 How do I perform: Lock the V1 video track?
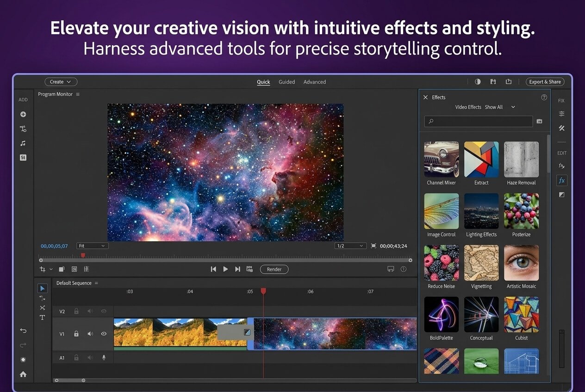[x=76, y=333]
